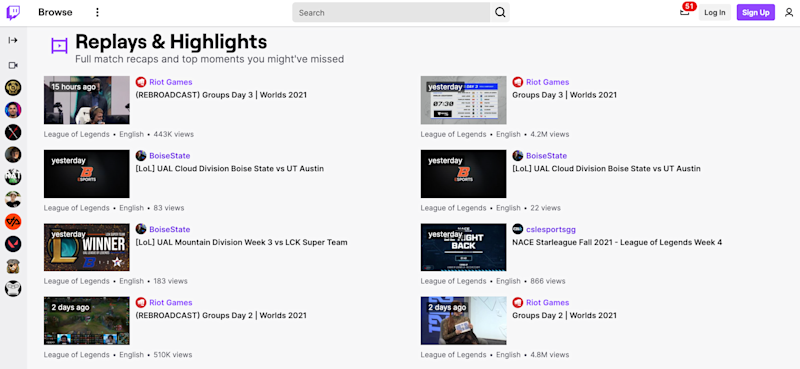800x369 pixels.
Task: Click '866 views' text
Action: point(548,281)
